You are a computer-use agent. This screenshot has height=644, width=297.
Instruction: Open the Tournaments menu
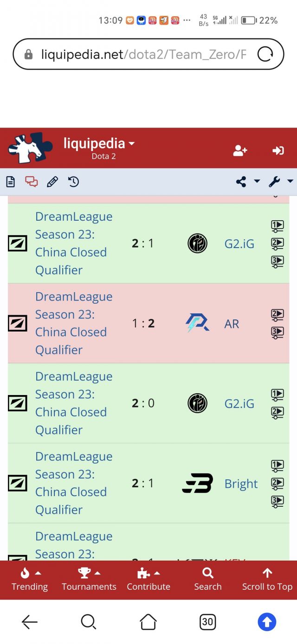[89, 580]
